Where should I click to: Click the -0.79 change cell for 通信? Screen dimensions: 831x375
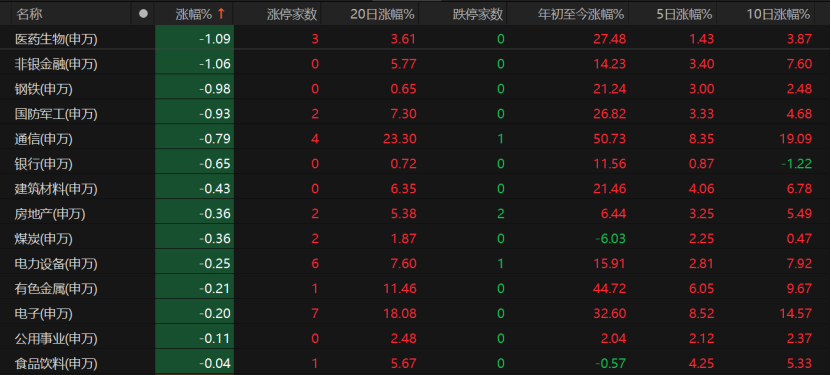pos(195,138)
